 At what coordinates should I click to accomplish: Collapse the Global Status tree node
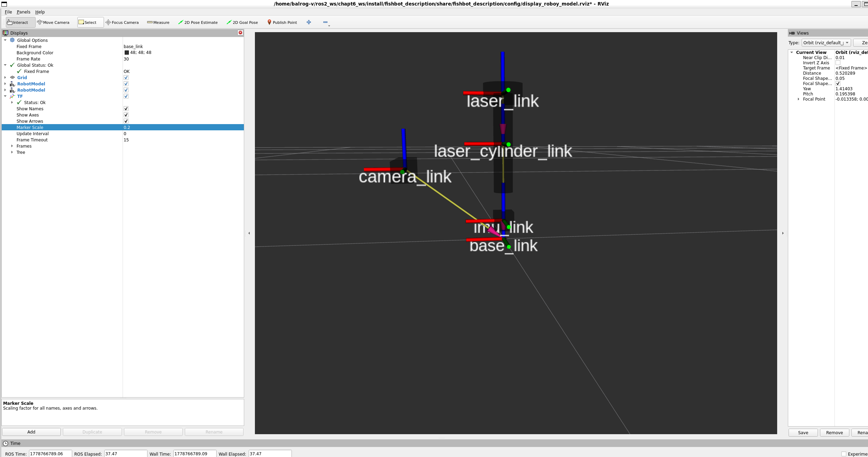pos(5,65)
